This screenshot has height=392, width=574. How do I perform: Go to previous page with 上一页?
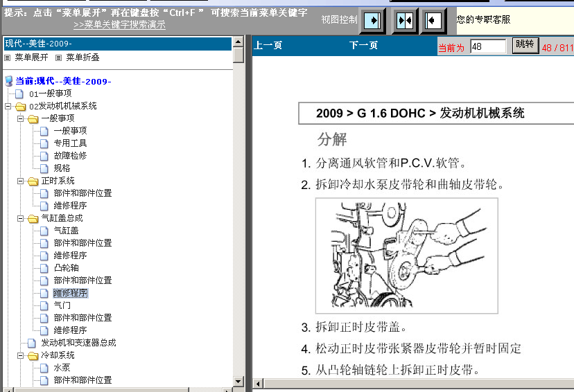click(x=268, y=45)
